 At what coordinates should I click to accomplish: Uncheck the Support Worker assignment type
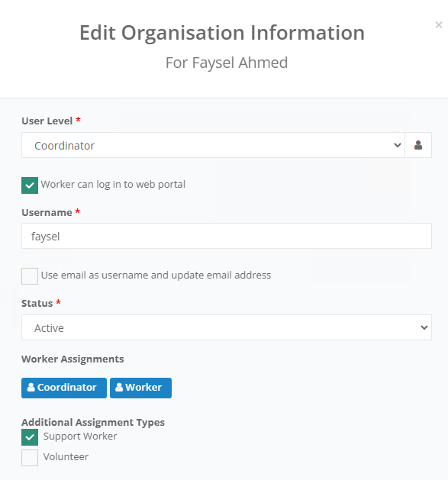tap(30, 437)
